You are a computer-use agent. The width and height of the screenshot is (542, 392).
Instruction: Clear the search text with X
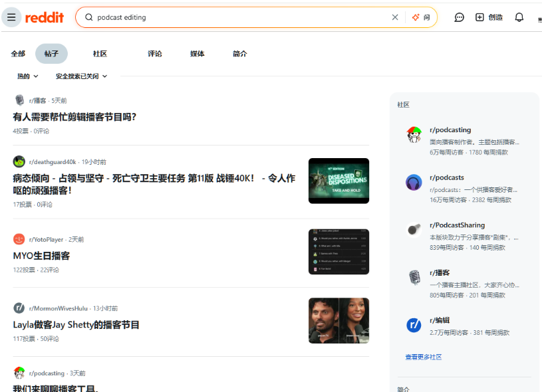(395, 17)
